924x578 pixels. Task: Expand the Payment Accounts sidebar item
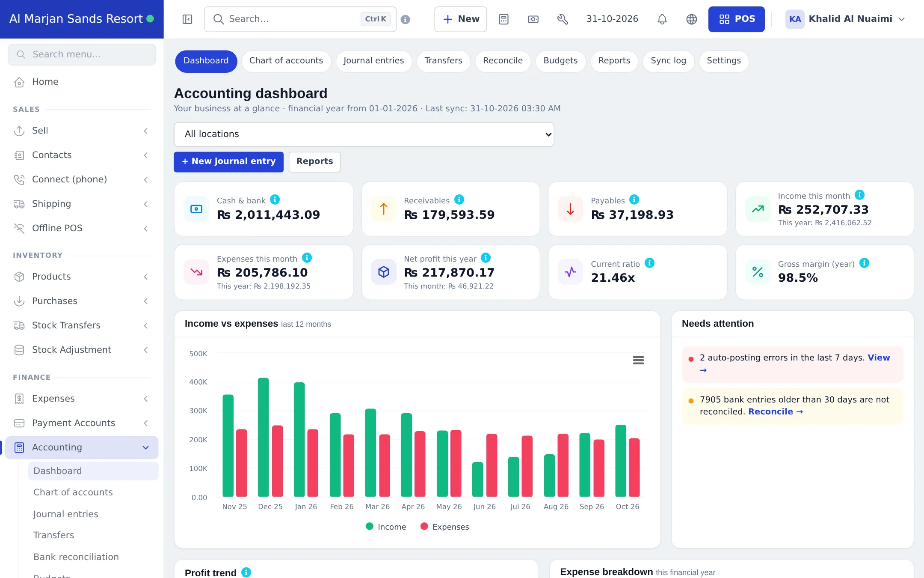coord(82,423)
